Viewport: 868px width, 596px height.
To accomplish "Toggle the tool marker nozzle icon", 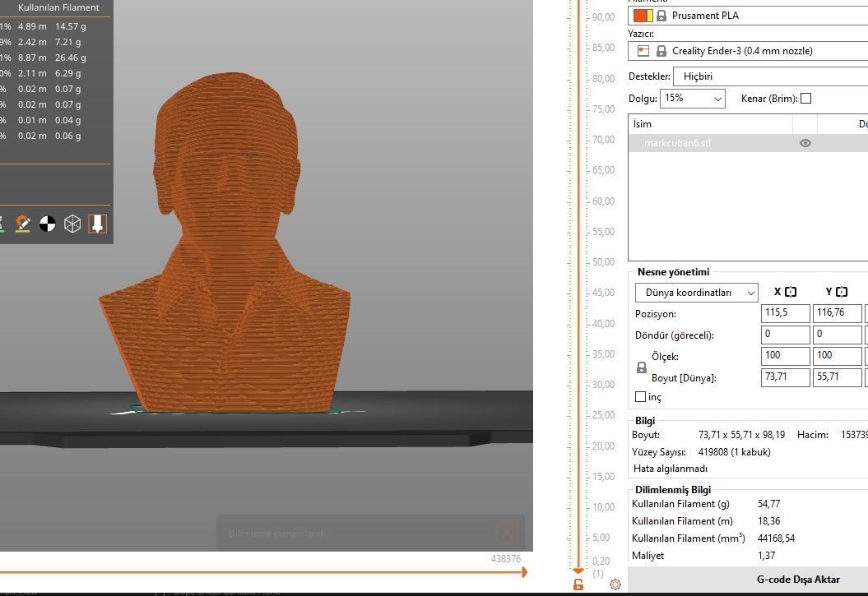I will click(97, 224).
